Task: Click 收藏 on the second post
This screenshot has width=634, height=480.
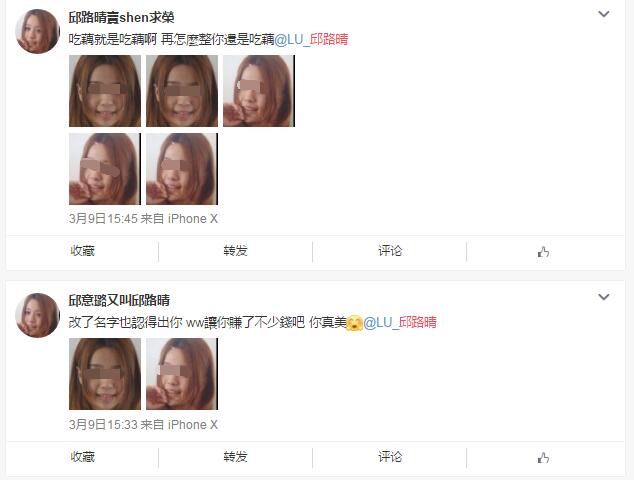Action: [82, 457]
